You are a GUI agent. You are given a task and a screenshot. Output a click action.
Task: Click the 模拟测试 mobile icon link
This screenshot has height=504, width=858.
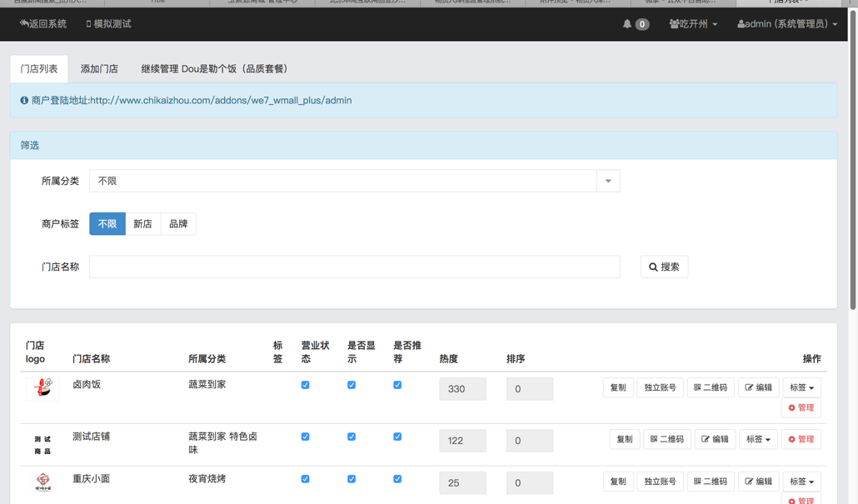(89, 24)
